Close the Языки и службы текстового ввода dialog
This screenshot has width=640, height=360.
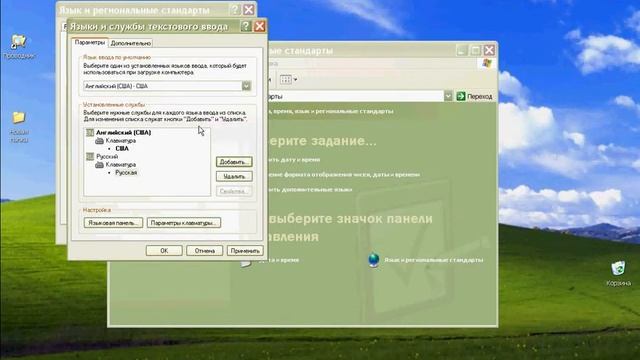(260, 26)
